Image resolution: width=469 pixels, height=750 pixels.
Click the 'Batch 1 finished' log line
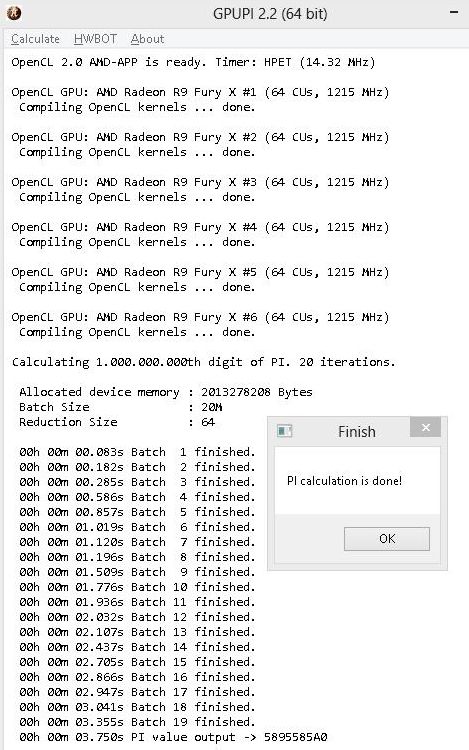coord(137,452)
